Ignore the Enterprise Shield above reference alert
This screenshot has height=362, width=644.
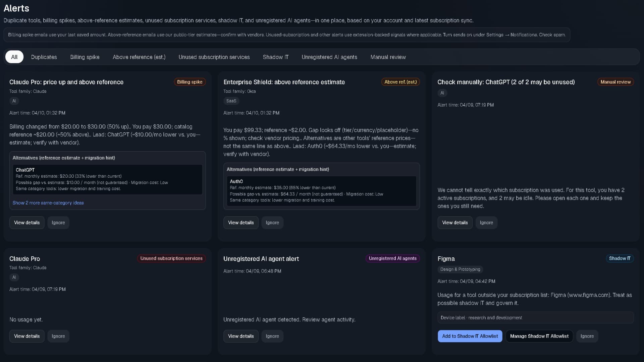click(x=272, y=223)
